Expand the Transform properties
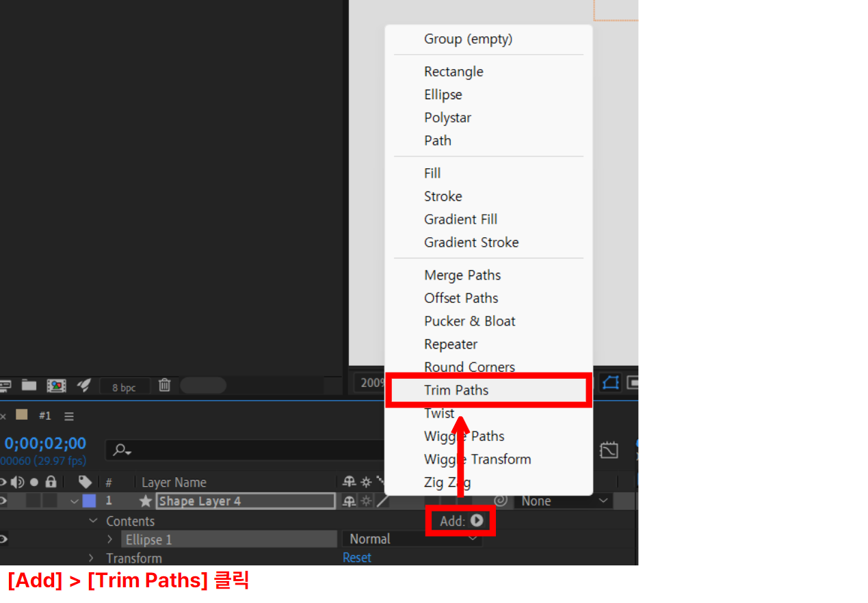The width and height of the screenshot is (868, 603). [x=92, y=558]
